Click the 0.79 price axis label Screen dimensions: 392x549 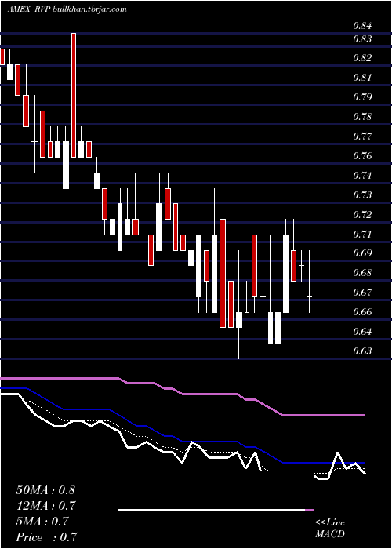click(362, 97)
